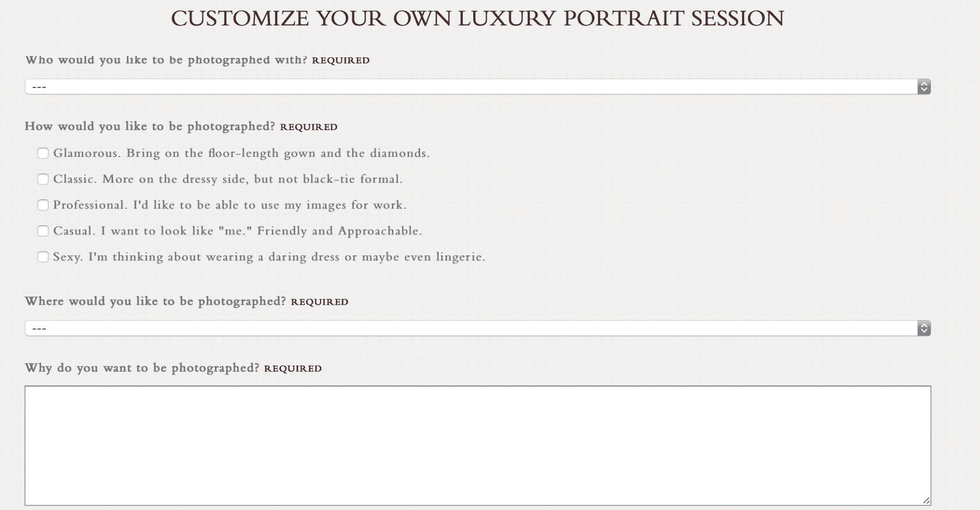The height and width of the screenshot is (510, 980).
Task: Click the 'Who would you like to be photographed with?' question
Action: (x=166, y=60)
